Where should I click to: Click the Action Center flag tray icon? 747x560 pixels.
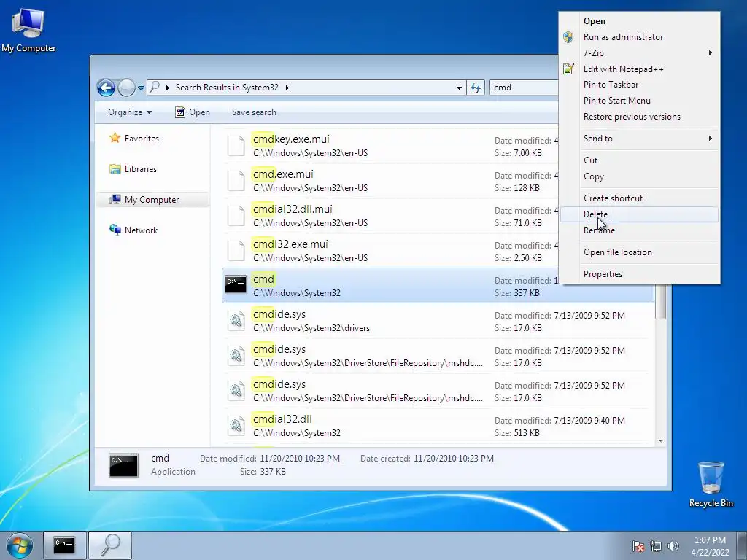pyautogui.click(x=638, y=546)
